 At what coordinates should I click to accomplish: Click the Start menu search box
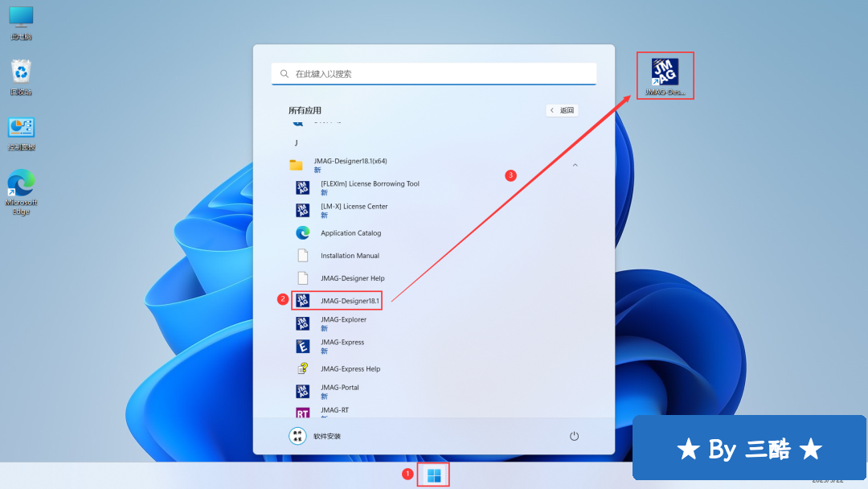(434, 74)
